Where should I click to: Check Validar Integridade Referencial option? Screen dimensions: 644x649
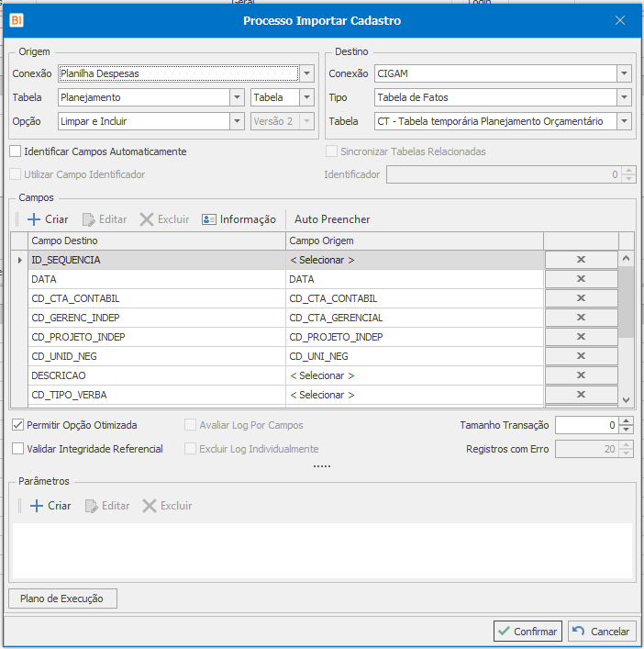[x=18, y=449]
